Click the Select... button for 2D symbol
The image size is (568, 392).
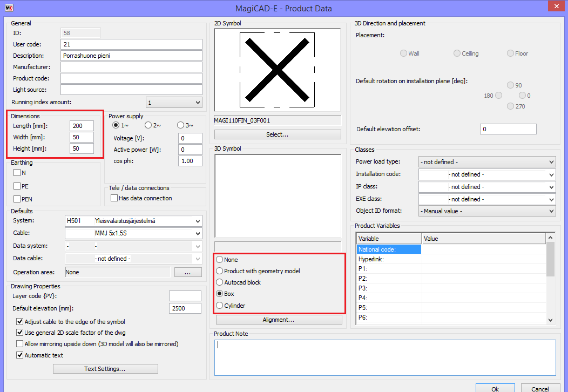point(278,134)
